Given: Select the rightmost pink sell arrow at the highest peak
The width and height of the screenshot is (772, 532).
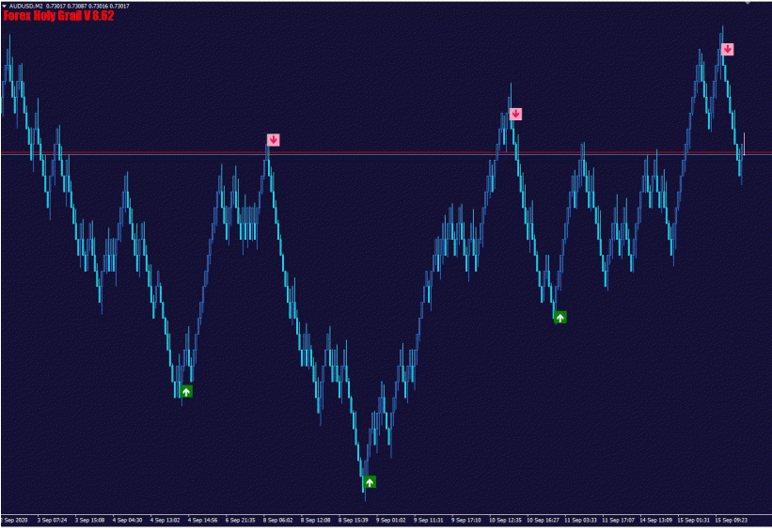Looking at the screenshot, I should (727, 49).
